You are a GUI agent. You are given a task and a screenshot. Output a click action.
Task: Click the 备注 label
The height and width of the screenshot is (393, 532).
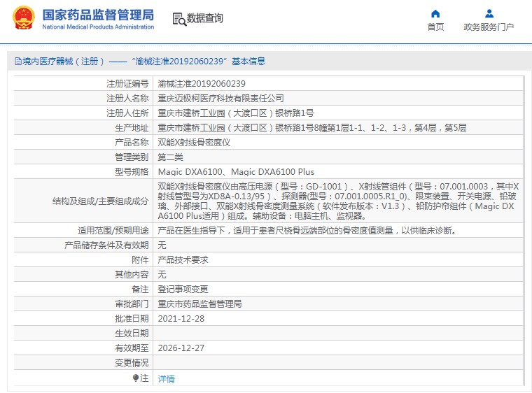140,290
